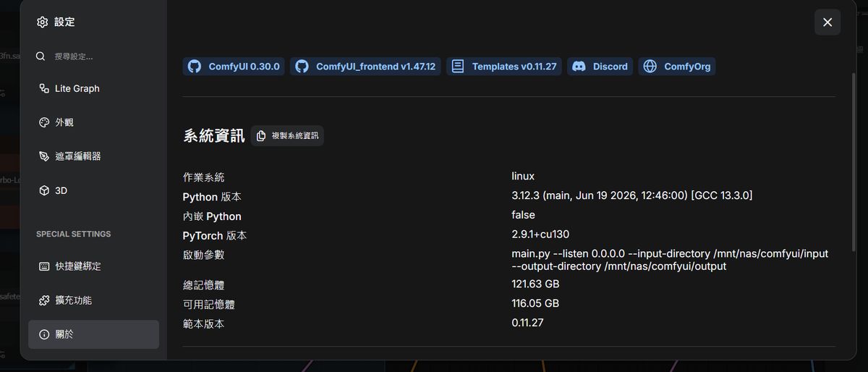The height and width of the screenshot is (372, 868).
Task: Click the 內嵌 Python value false
Action: (x=523, y=215)
